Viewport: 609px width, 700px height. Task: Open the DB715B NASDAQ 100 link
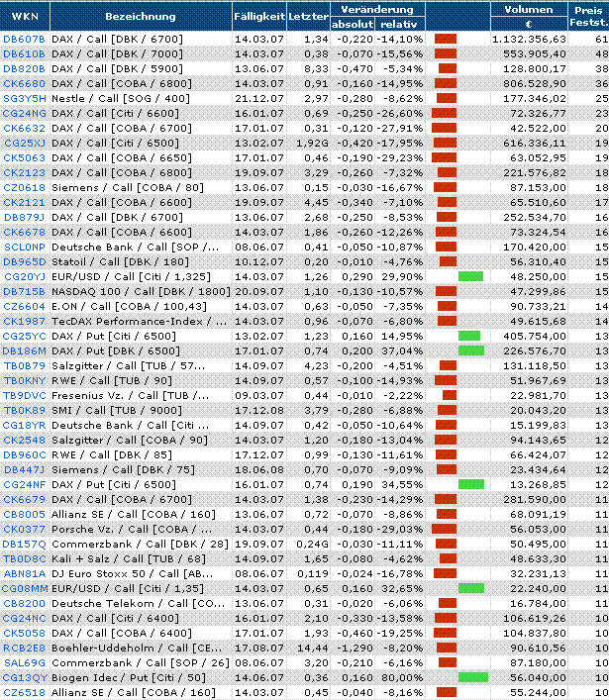pos(24,291)
